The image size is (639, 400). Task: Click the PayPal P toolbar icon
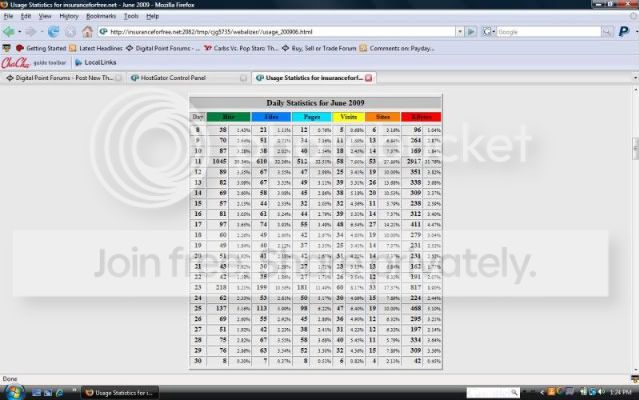[624, 31]
